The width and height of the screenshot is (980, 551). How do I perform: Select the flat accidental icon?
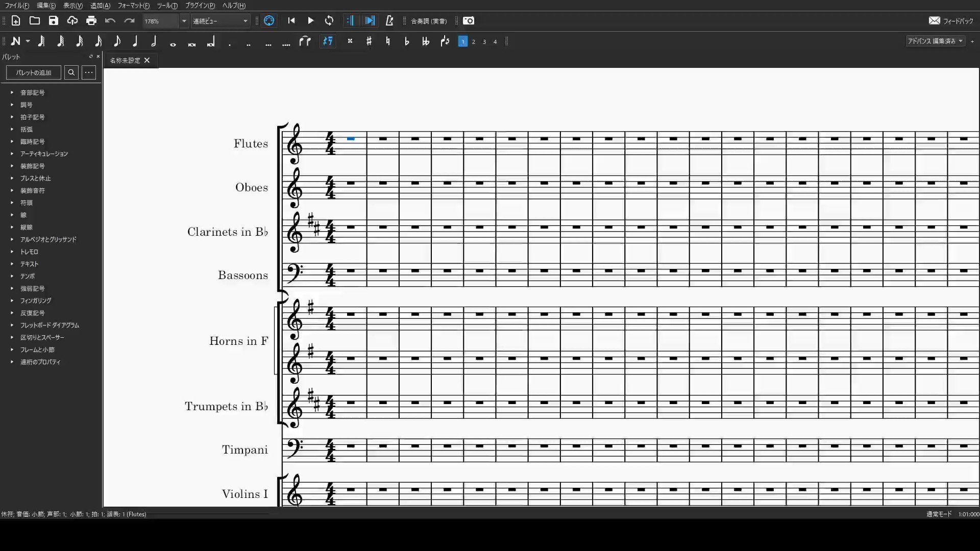(x=406, y=41)
